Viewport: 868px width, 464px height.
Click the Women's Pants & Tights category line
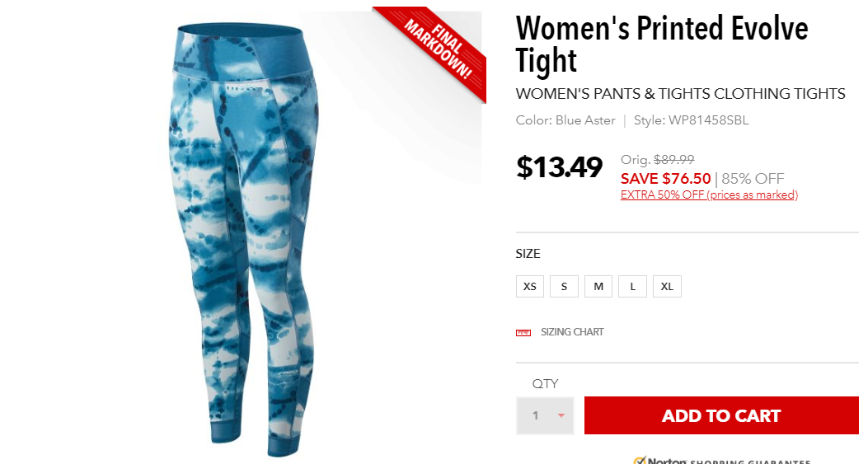click(680, 94)
